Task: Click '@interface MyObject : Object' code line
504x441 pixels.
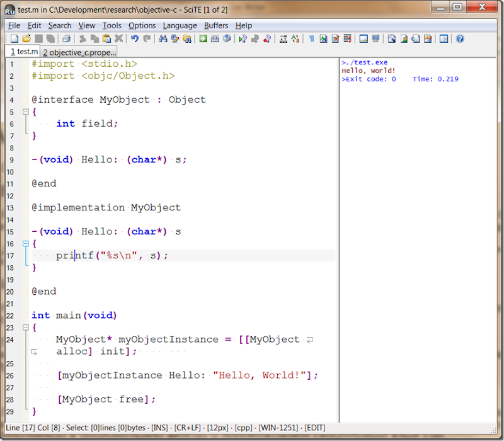Action: point(118,100)
